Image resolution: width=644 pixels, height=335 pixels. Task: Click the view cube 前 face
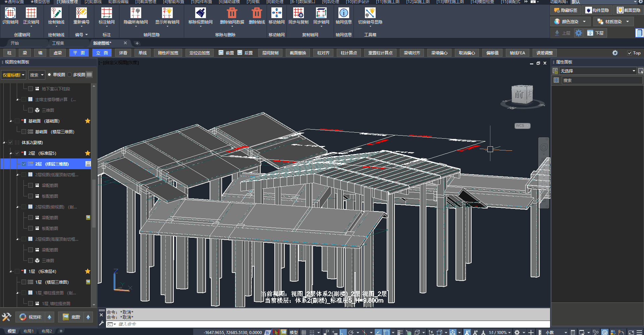(519, 95)
